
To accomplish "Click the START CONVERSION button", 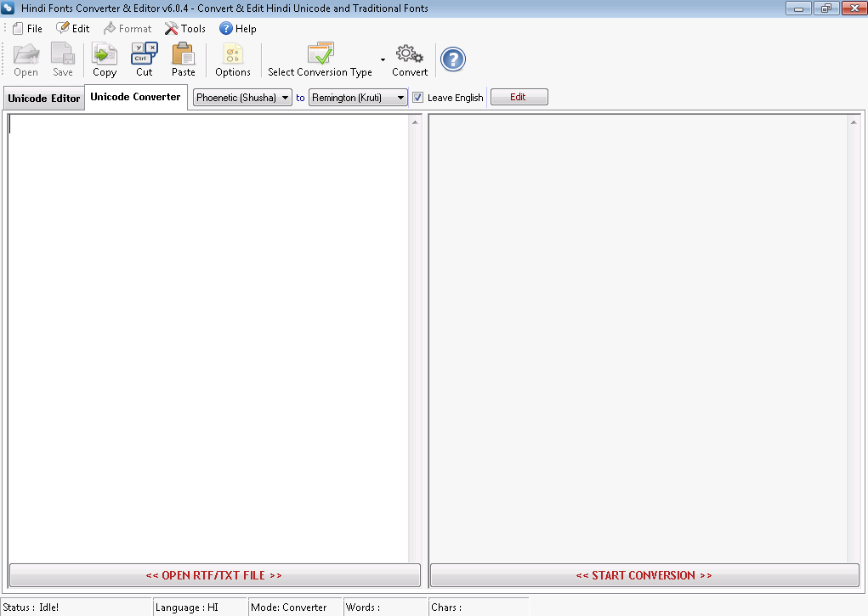I will (644, 575).
